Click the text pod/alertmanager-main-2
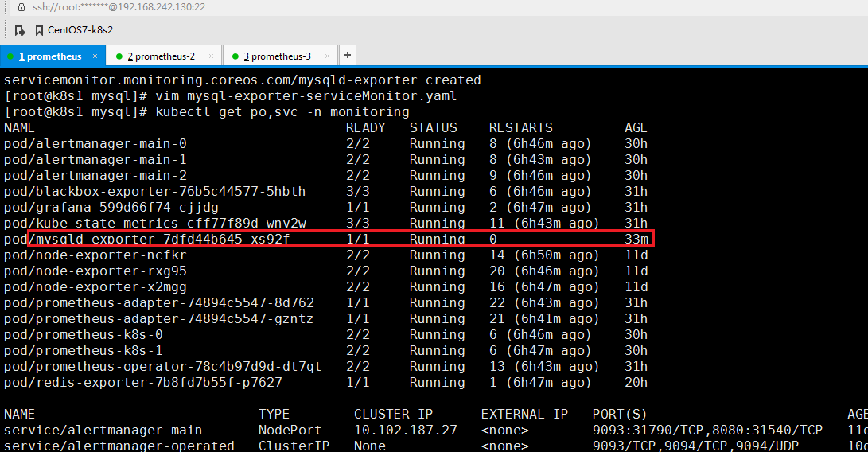This screenshot has width=868, height=452. (95, 176)
